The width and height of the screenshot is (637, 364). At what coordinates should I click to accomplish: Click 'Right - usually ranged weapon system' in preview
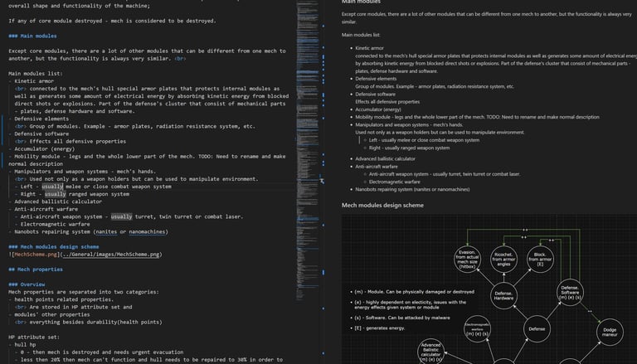[409, 148]
